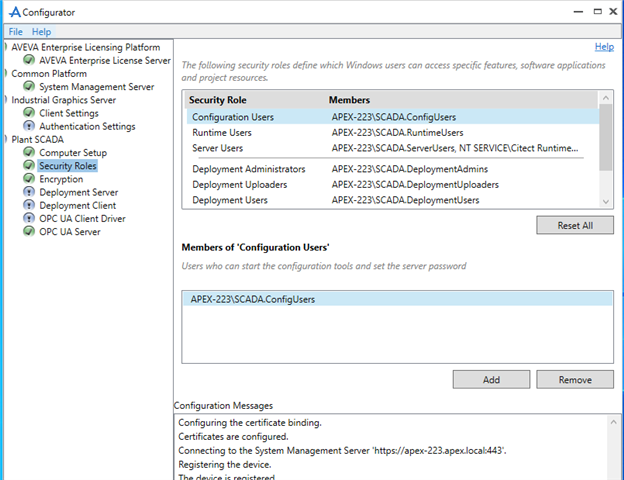Select the Deployment Users role row
This screenshot has height=480, width=624.
[392, 200]
